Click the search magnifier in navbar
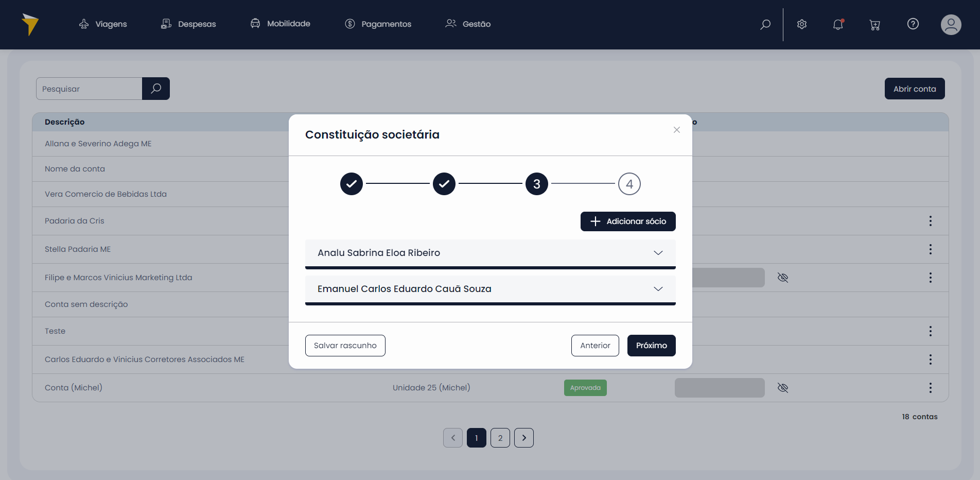Screen dimensions: 980x480 tap(765, 24)
